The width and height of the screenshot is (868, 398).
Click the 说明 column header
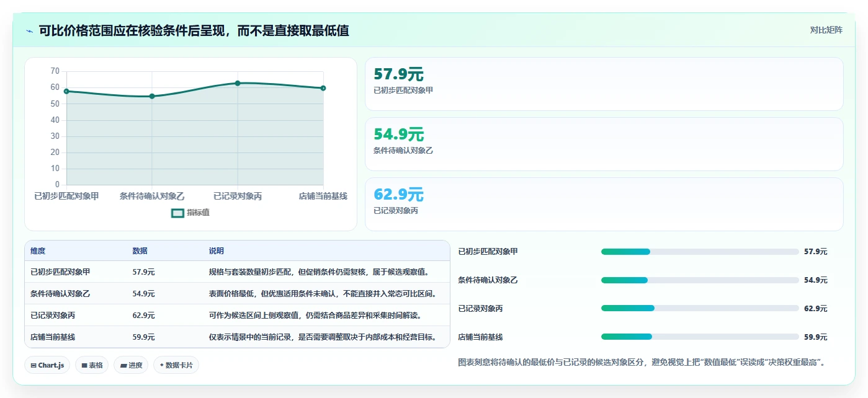(217, 251)
